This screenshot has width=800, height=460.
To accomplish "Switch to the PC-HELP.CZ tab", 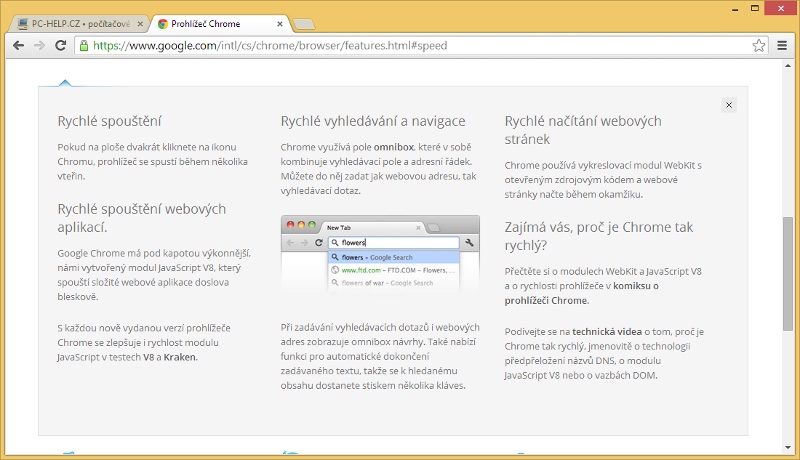I will tap(75, 23).
